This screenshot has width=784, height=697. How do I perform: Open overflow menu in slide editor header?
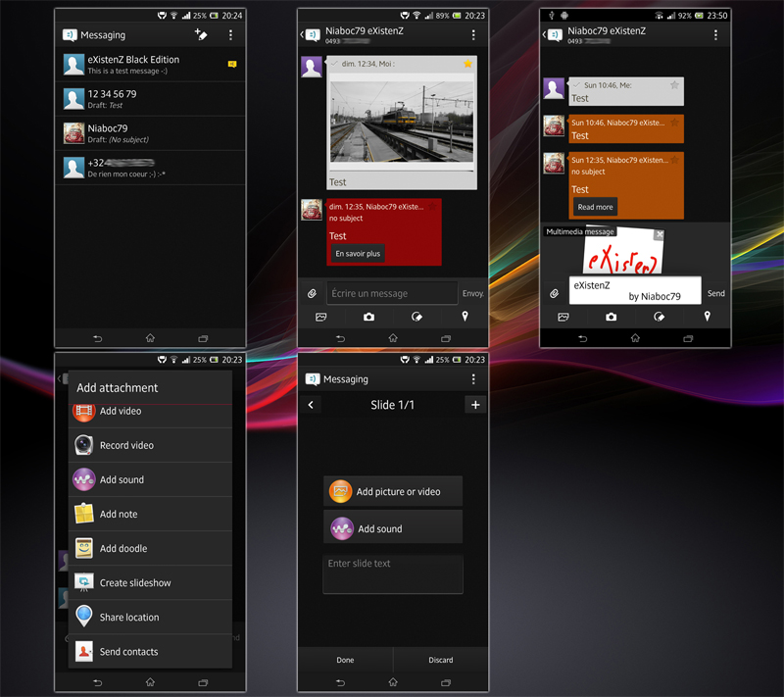(473, 379)
